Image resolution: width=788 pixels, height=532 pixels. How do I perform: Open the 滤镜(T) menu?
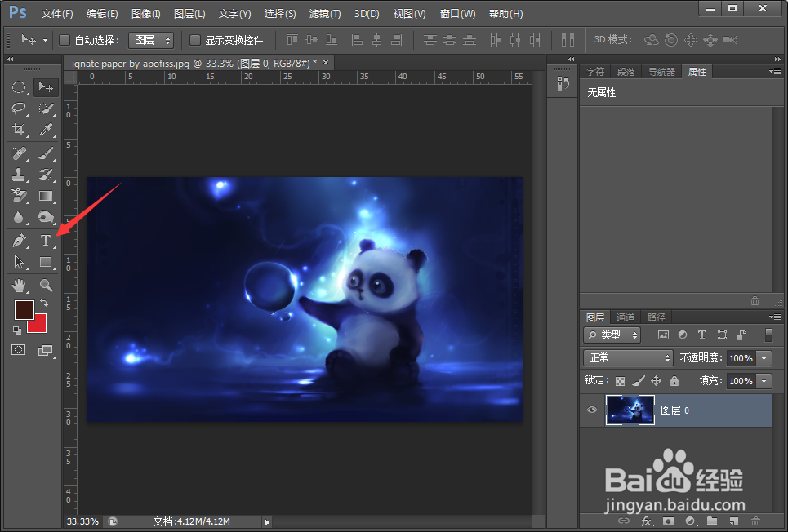[325, 14]
